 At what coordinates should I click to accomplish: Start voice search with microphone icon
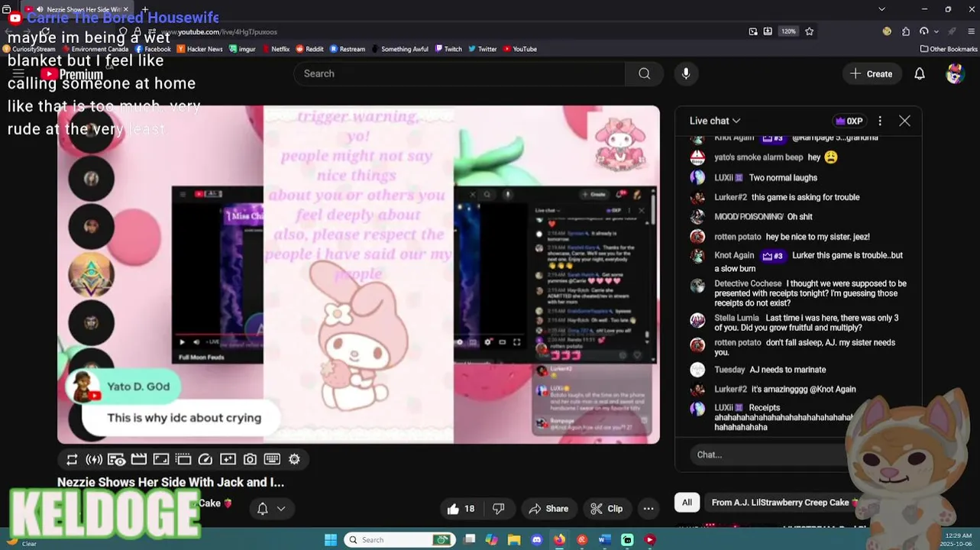click(686, 73)
